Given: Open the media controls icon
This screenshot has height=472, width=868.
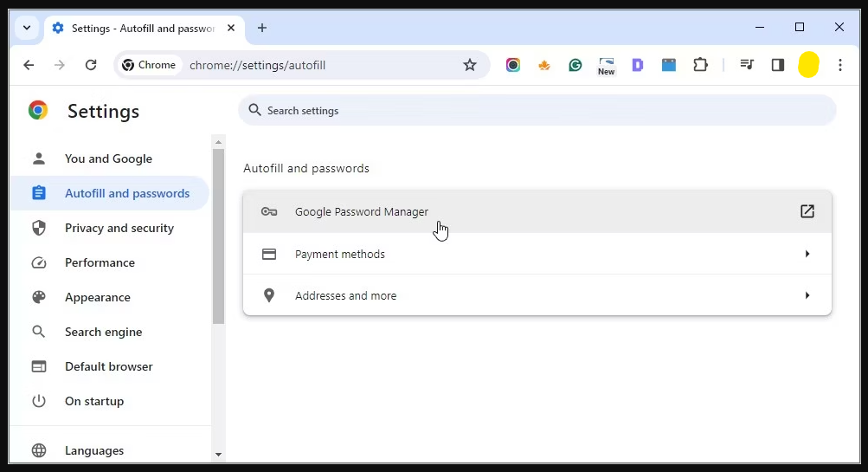Looking at the screenshot, I should [x=747, y=65].
